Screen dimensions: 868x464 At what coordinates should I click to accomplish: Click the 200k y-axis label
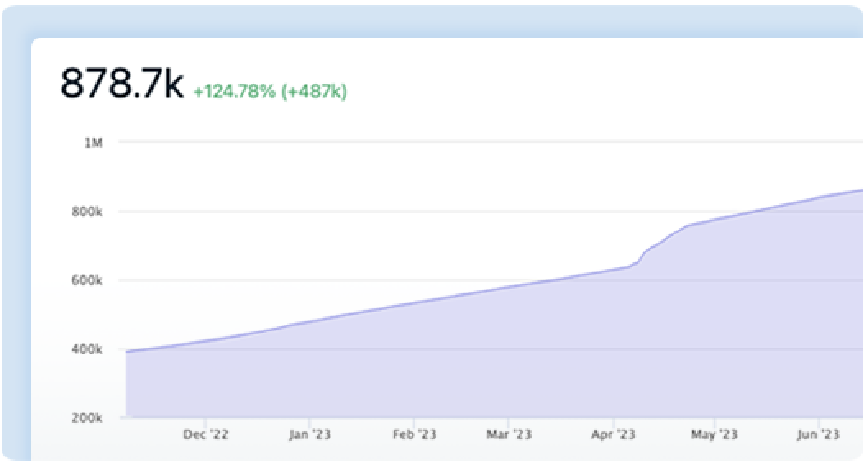[87, 418]
